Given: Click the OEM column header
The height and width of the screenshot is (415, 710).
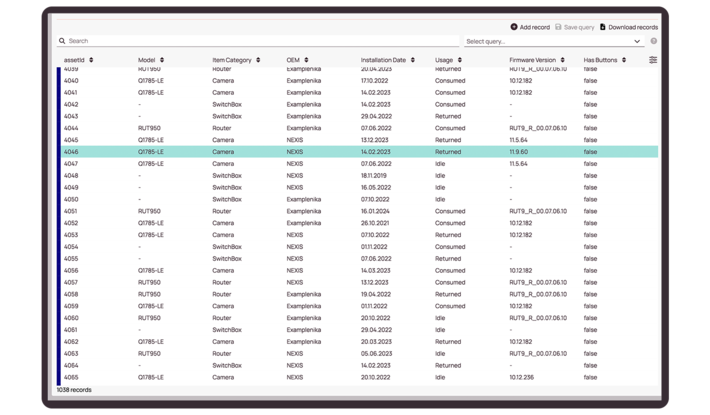Looking at the screenshot, I should tap(293, 60).
